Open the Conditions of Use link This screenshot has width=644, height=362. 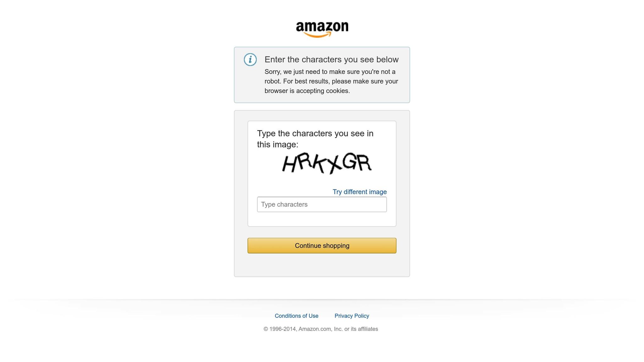pyautogui.click(x=297, y=316)
